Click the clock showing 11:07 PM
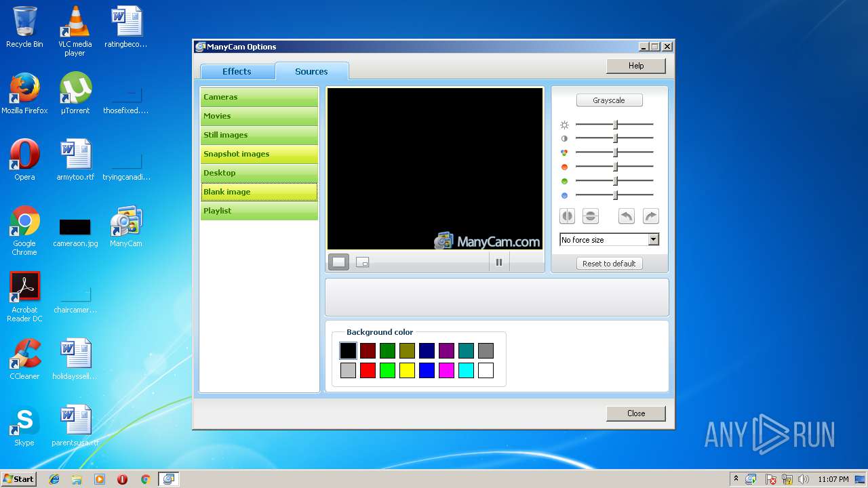Image resolution: width=868 pixels, height=488 pixels. [833, 479]
